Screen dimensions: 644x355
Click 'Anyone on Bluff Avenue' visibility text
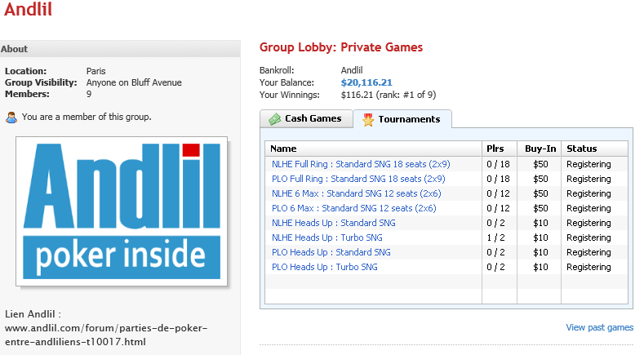(134, 82)
